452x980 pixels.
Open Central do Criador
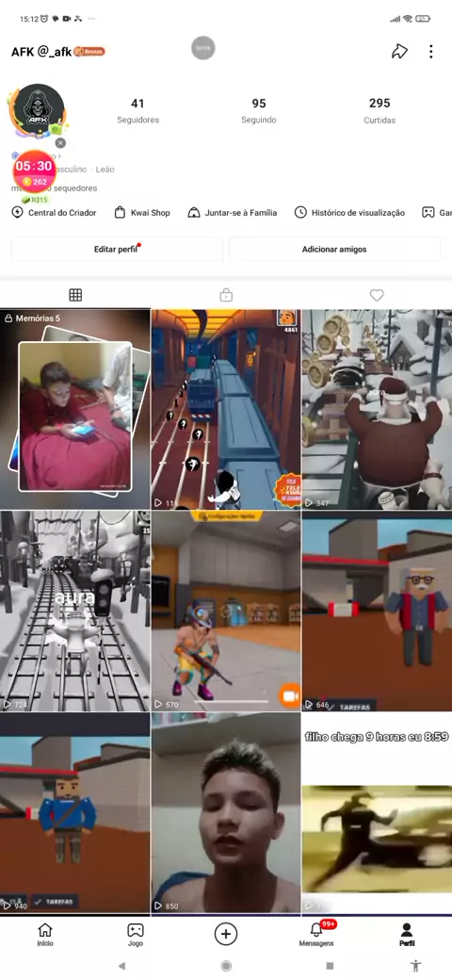pos(55,213)
